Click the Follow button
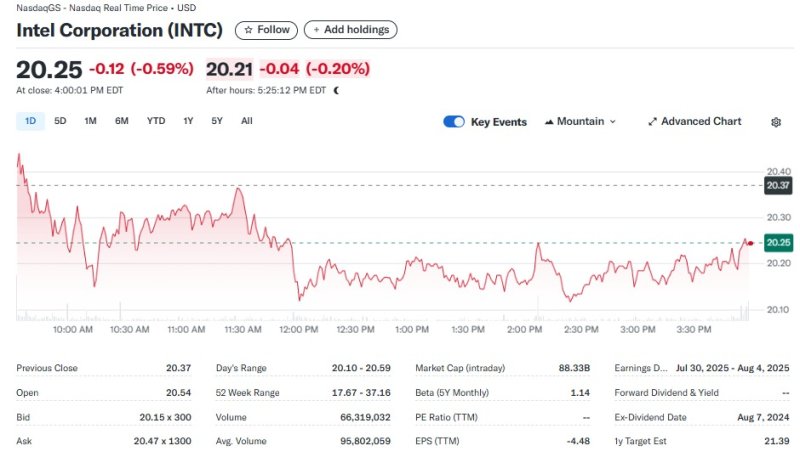The image size is (800, 457). [x=266, y=30]
